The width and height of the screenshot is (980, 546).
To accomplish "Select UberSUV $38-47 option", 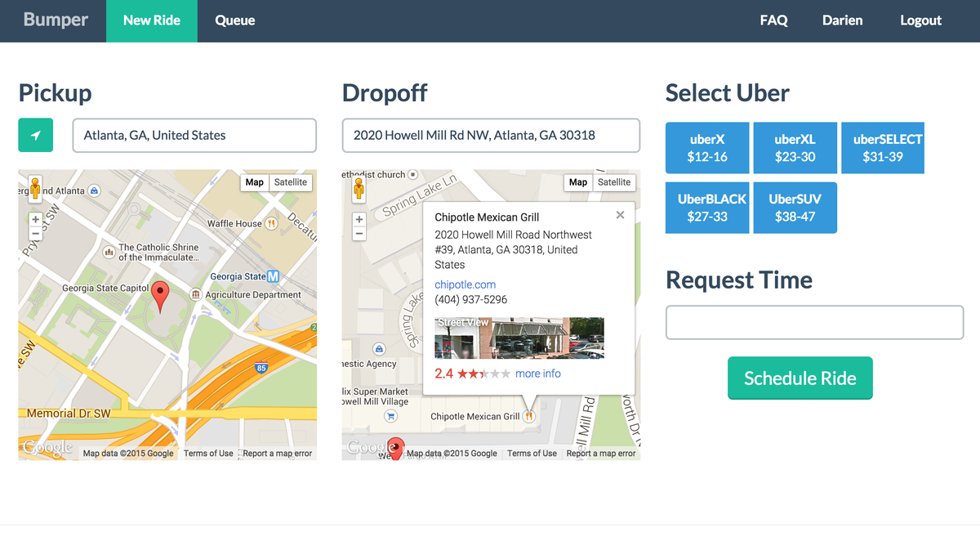I will click(795, 208).
